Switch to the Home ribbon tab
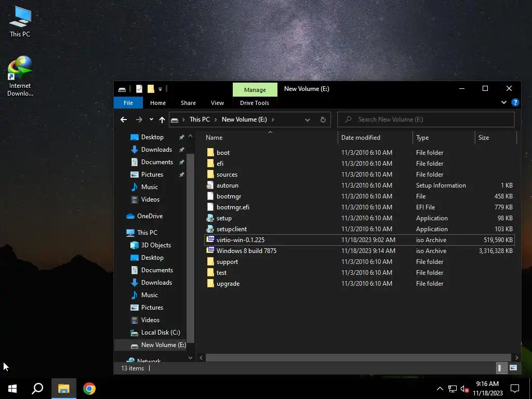The height and width of the screenshot is (399, 532). [x=158, y=103]
